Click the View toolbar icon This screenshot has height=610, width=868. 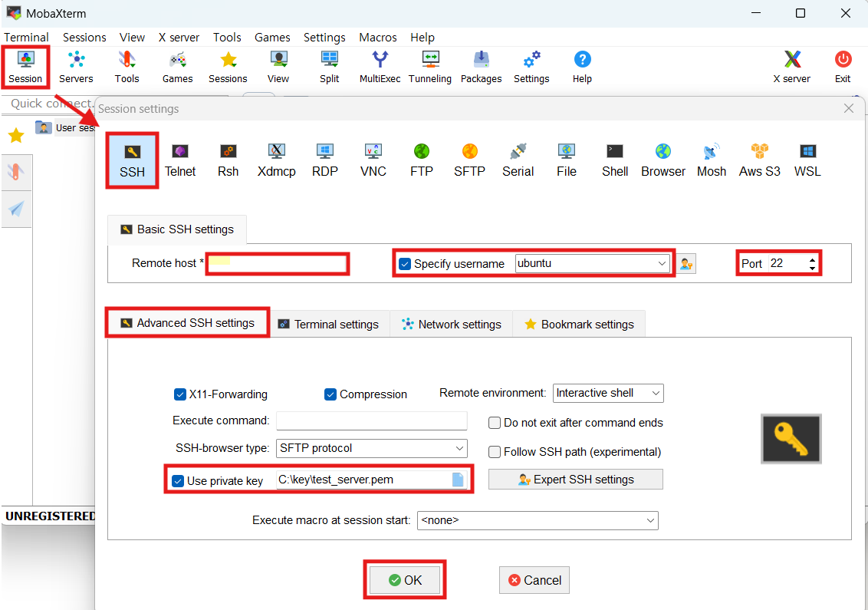click(x=278, y=67)
